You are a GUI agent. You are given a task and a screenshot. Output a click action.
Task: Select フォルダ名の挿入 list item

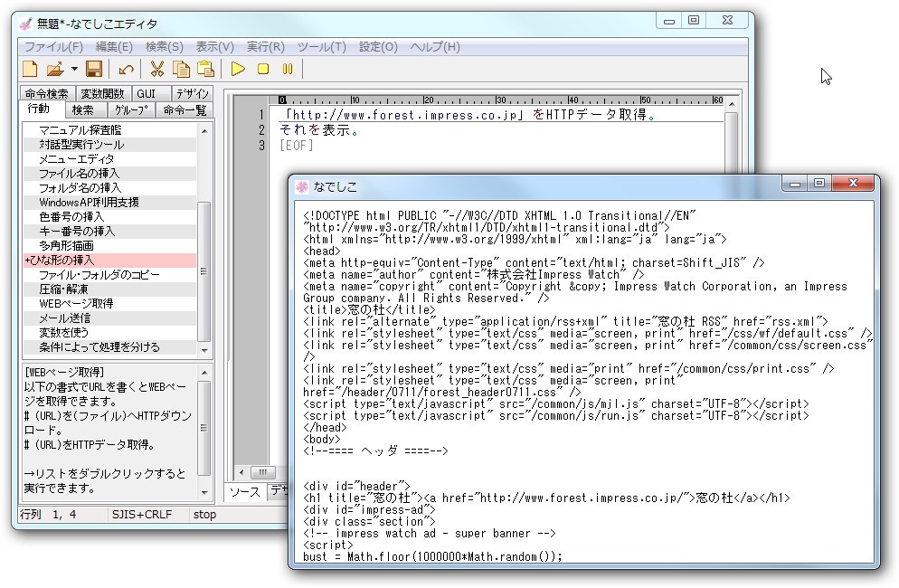[x=109, y=187]
